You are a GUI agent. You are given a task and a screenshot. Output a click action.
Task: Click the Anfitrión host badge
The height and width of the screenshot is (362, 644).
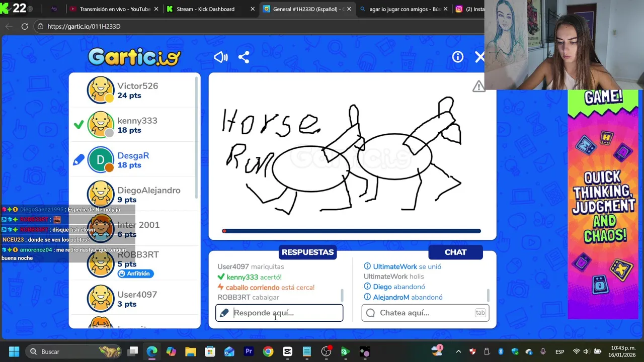[135, 274]
